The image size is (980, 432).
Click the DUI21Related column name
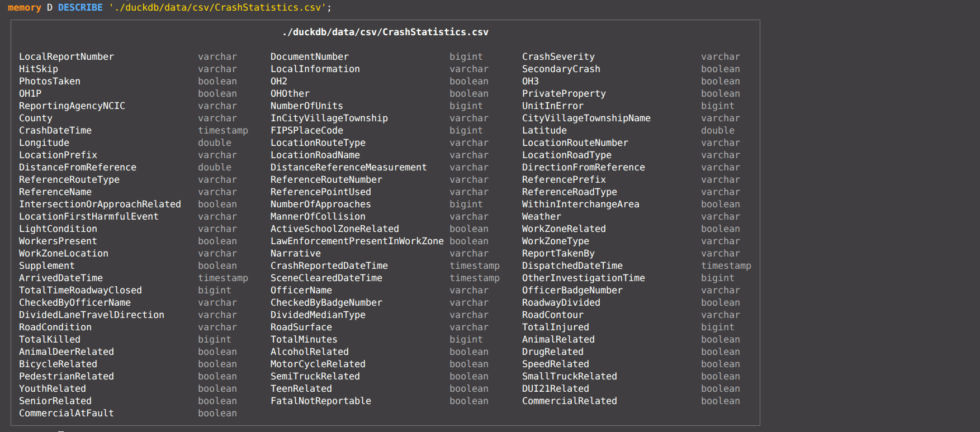click(x=556, y=389)
